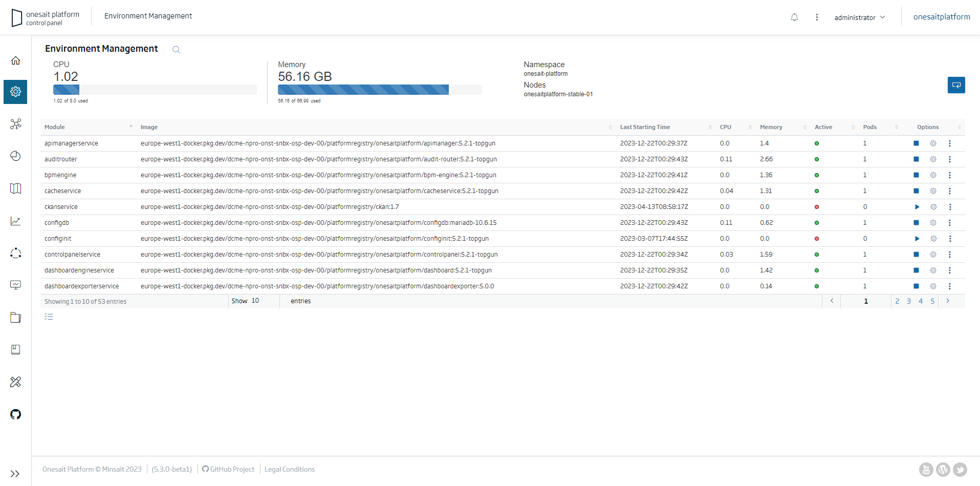980x486 pixels.
Task: Go to page 3 of entries
Action: pyautogui.click(x=909, y=301)
